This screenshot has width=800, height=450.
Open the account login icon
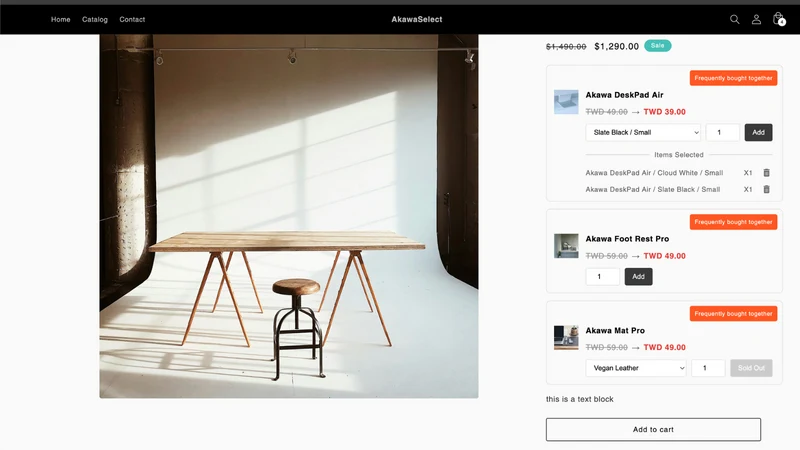coord(756,19)
